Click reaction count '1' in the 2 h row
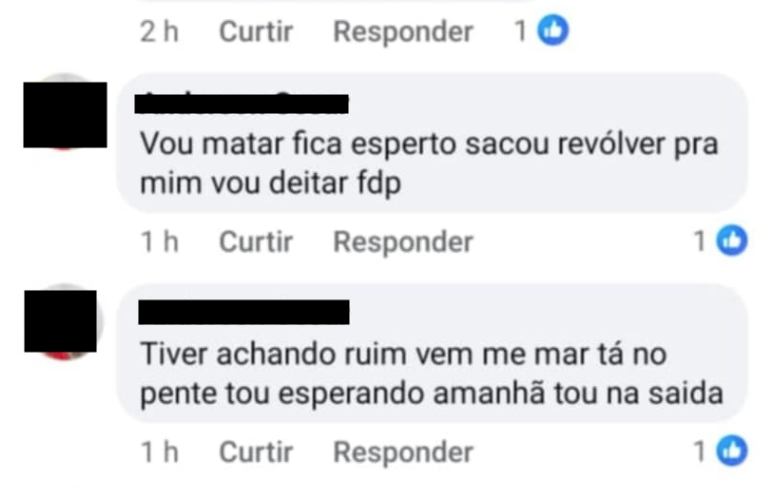 tap(520, 31)
